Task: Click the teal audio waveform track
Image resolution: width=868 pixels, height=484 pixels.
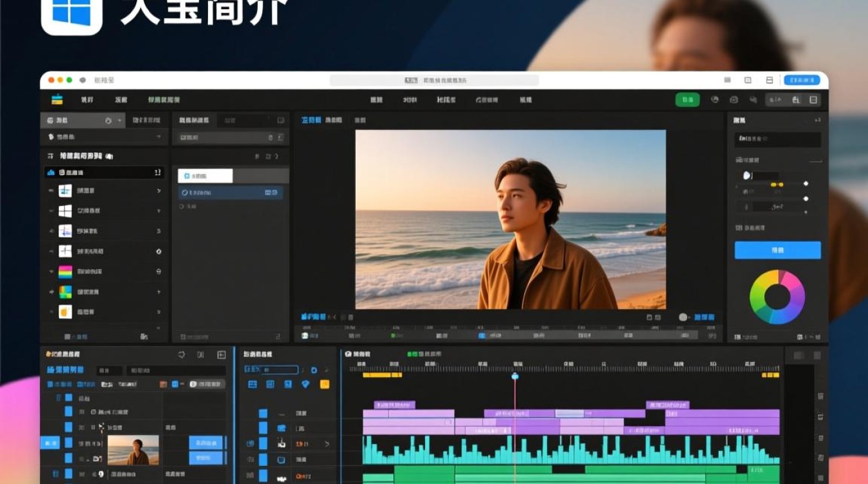Action: coord(572,449)
